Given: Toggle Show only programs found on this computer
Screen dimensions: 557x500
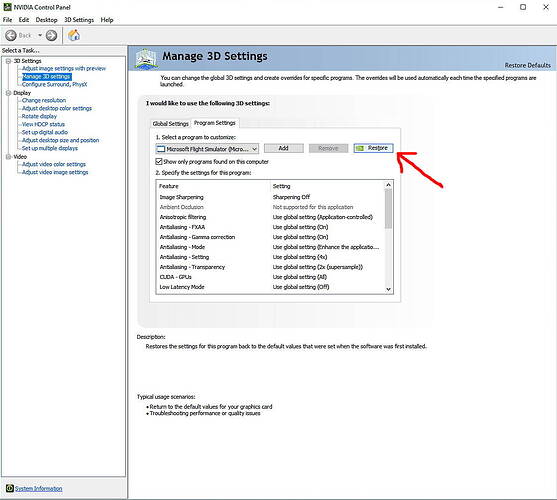Looking at the screenshot, I should tap(159, 162).
